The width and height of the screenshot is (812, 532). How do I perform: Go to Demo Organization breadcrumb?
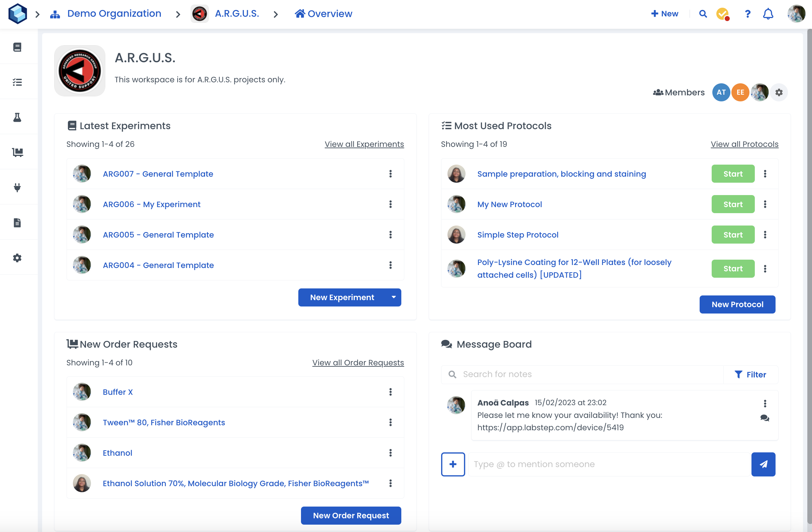(x=114, y=14)
